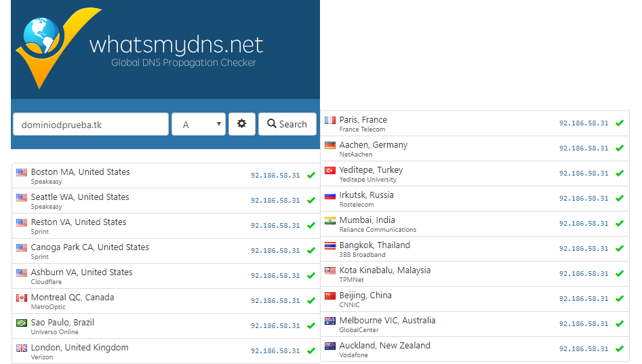Open settings via the gear icon

[241, 124]
